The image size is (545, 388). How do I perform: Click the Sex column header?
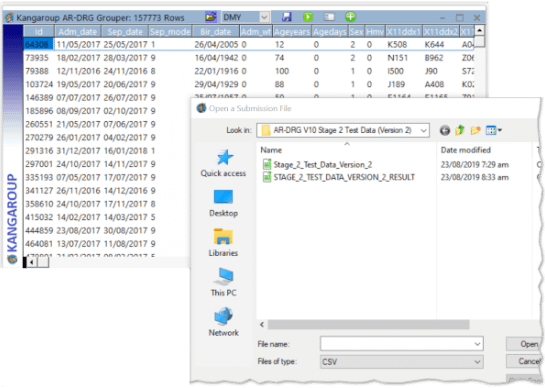pyautogui.click(x=356, y=32)
